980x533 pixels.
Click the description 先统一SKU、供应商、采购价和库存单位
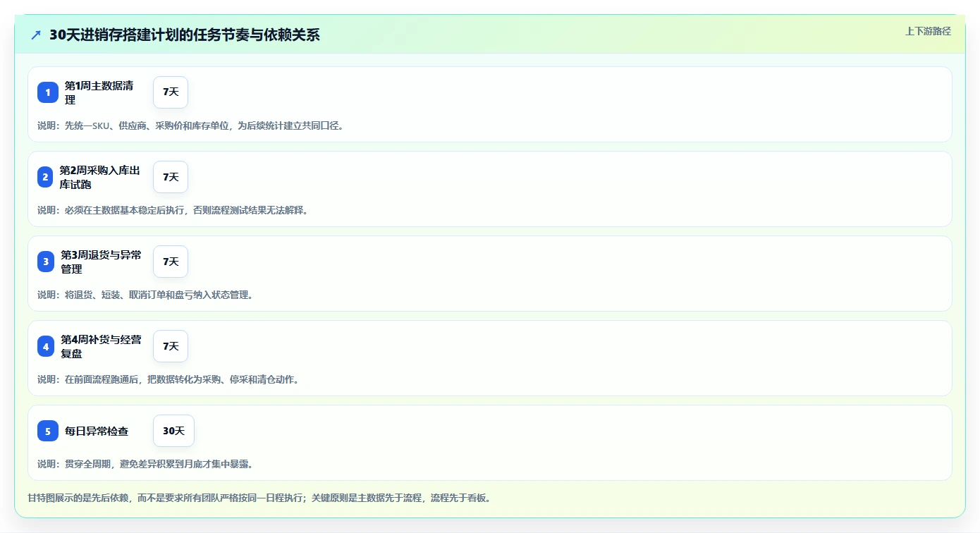click(147, 125)
